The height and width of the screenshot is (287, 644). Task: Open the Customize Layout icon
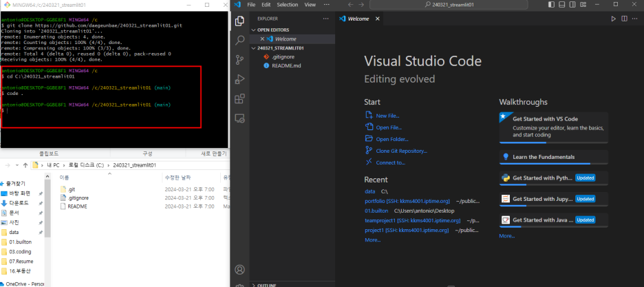(582, 5)
